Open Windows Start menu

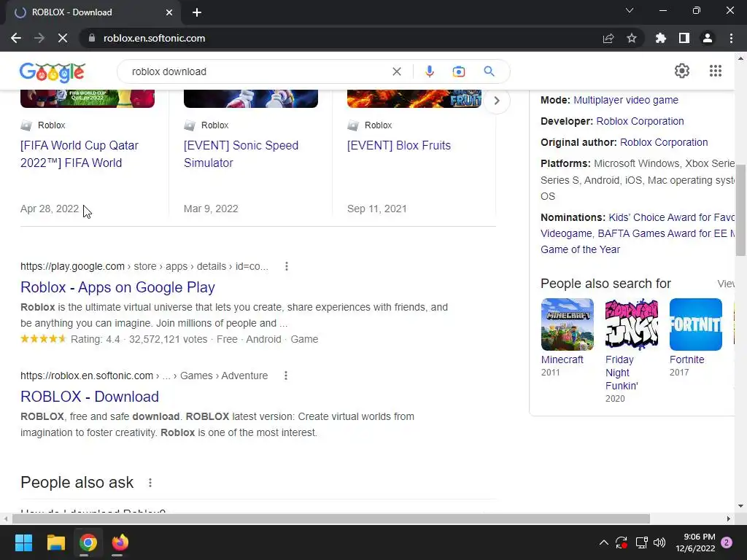[x=23, y=542]
